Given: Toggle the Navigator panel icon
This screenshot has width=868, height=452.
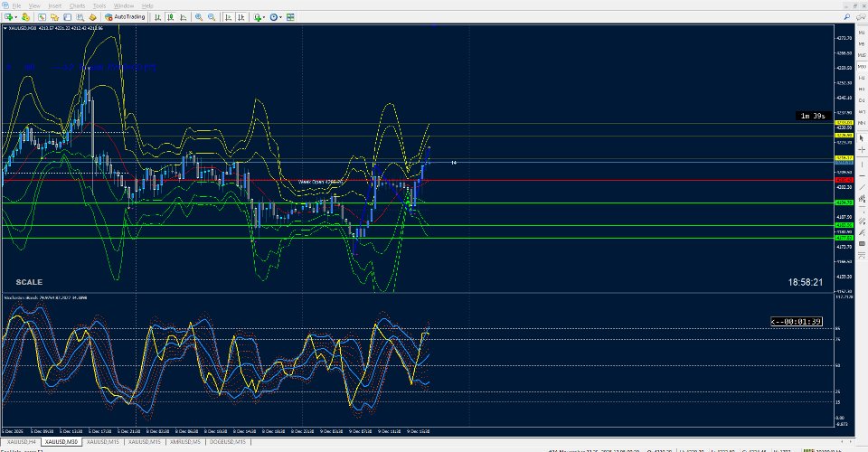Looking at the screenshot, I should tap(55, 17).
